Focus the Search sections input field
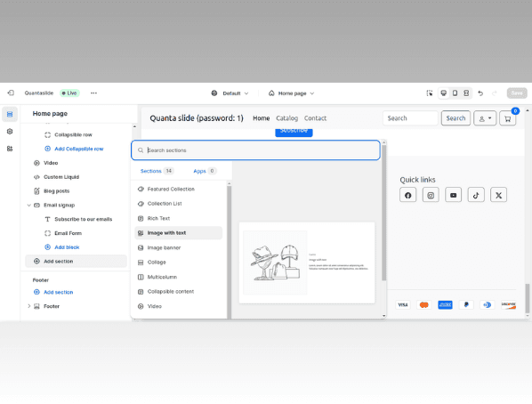The width and height of the screenshot is (532, 404). point(255,150)
